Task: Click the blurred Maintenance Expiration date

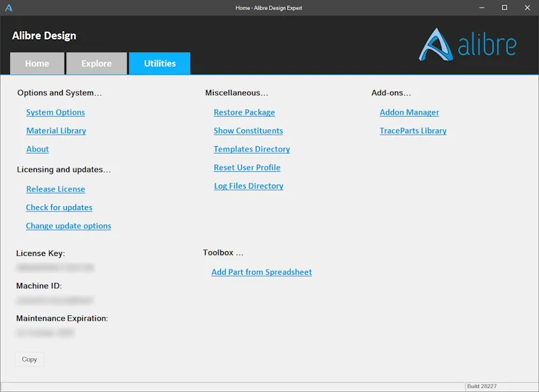Action: coord(45,333)
